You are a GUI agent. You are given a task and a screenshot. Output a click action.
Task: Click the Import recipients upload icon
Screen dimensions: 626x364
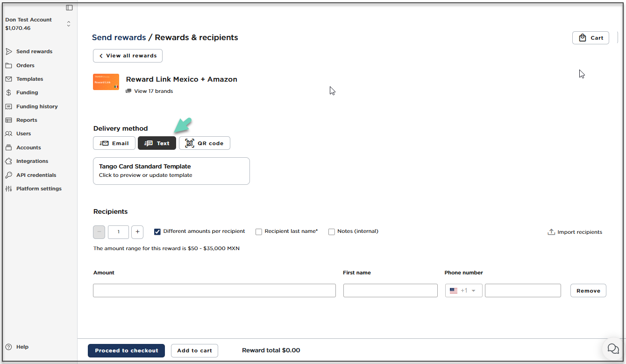click(x=551, y=232)
